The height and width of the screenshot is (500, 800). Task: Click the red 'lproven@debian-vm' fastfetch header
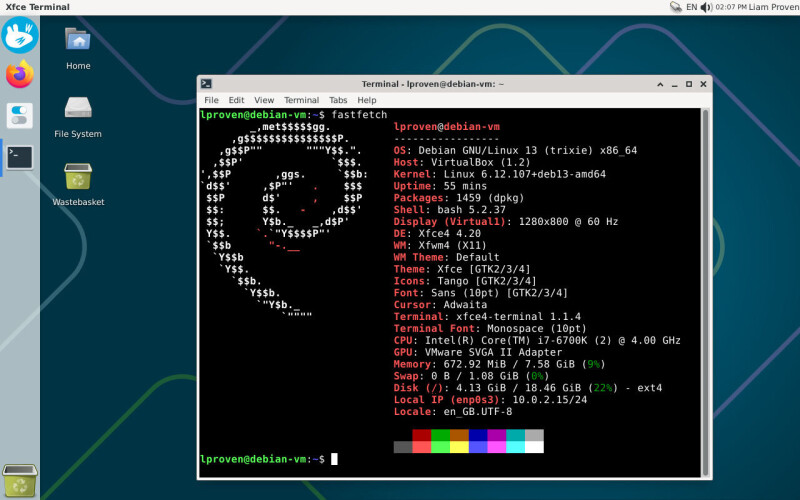[x=446, y=127]
